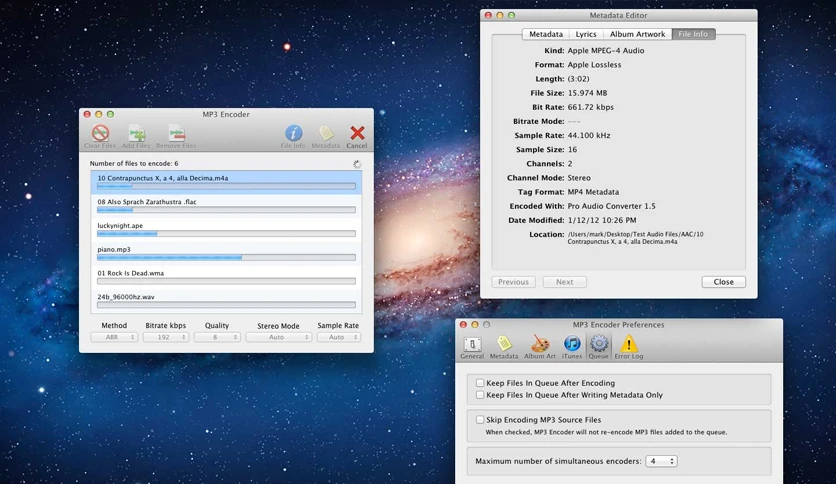836x484 pixels.
Task: Open iTunes pane in Preferences
Action: pyautogui.click(x=572, y=347)
